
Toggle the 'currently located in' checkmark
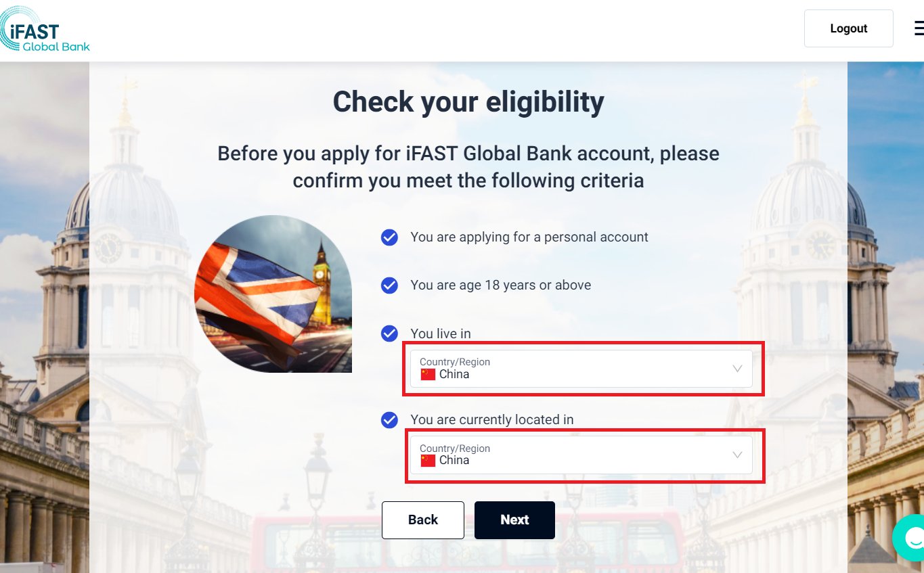[389, 420]
